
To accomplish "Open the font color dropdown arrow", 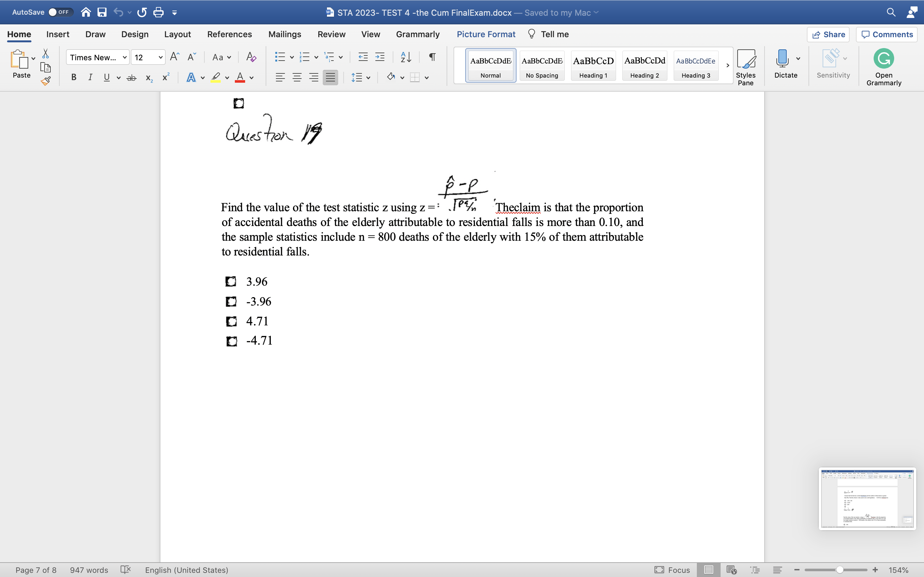I will pyautogui.click(x=251, y=78).
